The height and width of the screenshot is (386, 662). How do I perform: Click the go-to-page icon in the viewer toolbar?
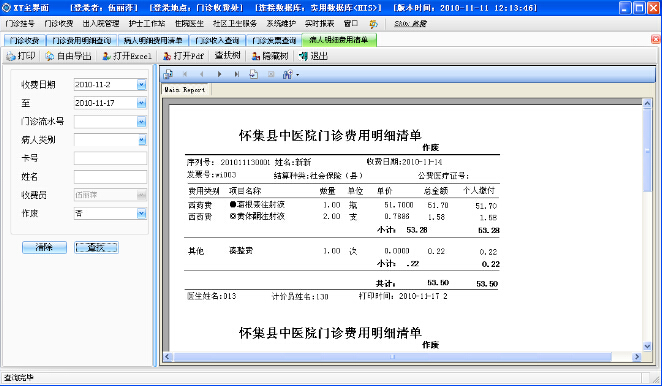pyautogui.click(x=253, y=74)
